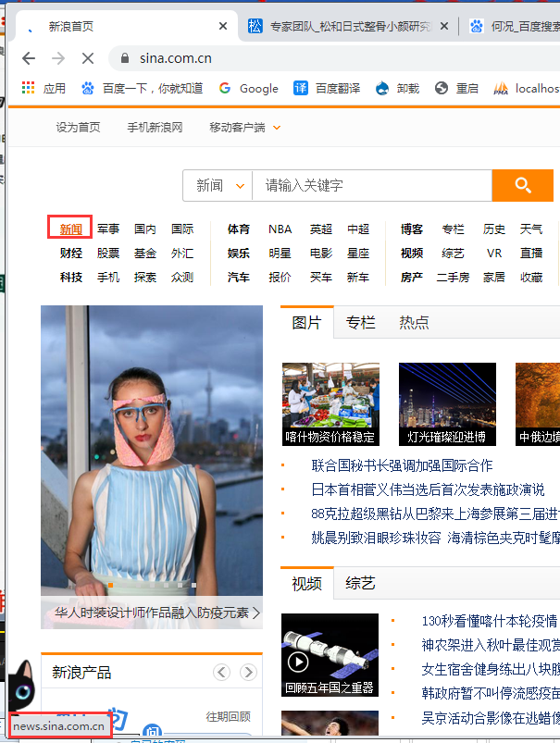Select the 热点 tab

click(414, 323)
